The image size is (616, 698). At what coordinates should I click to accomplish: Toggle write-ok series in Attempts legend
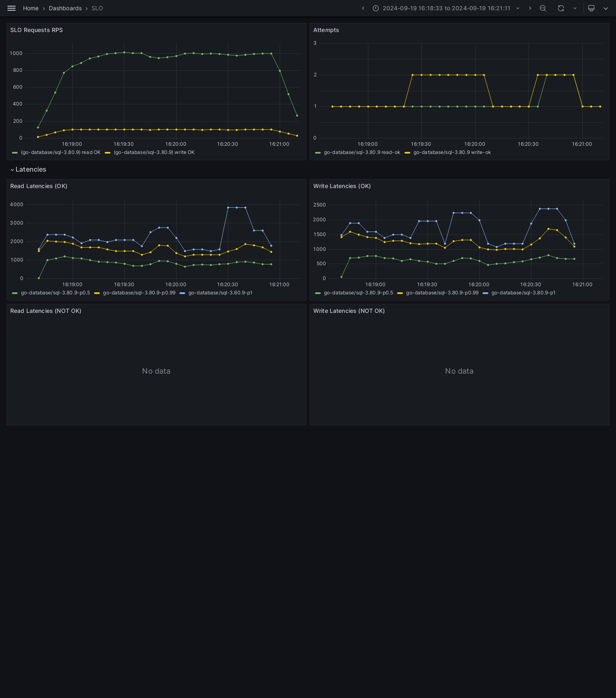tap(452, 152)
